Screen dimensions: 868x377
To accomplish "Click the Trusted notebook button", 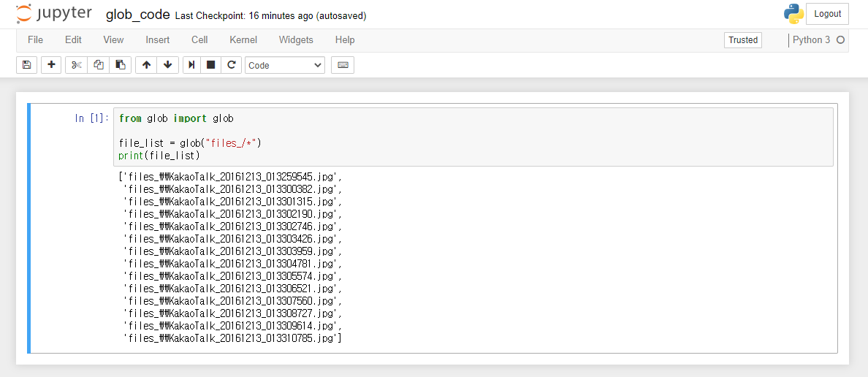I will point(743,40).
